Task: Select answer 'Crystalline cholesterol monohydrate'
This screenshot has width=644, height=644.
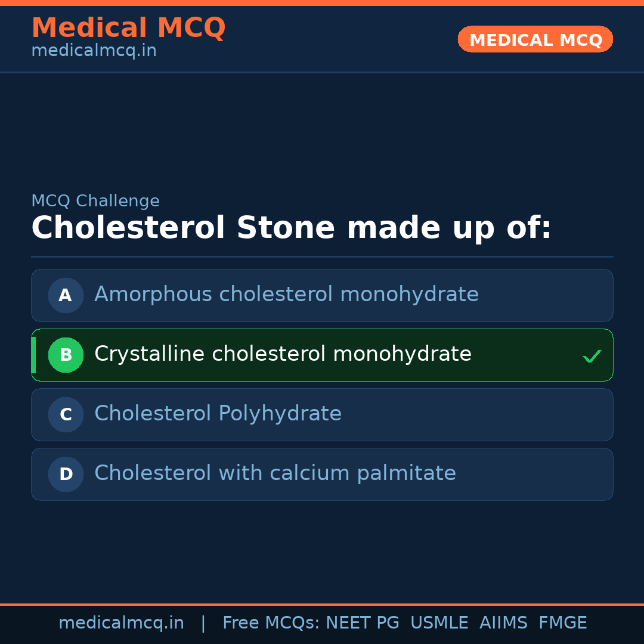Action: (283, 354)
